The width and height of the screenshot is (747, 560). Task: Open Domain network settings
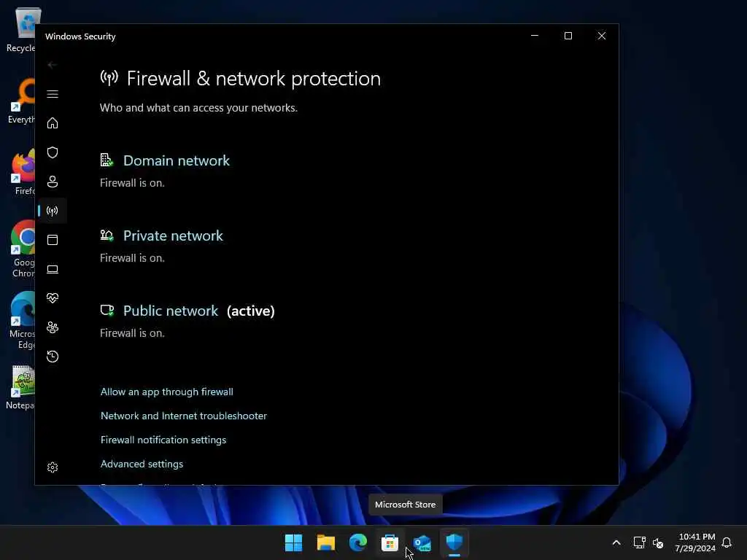point(177,160)
